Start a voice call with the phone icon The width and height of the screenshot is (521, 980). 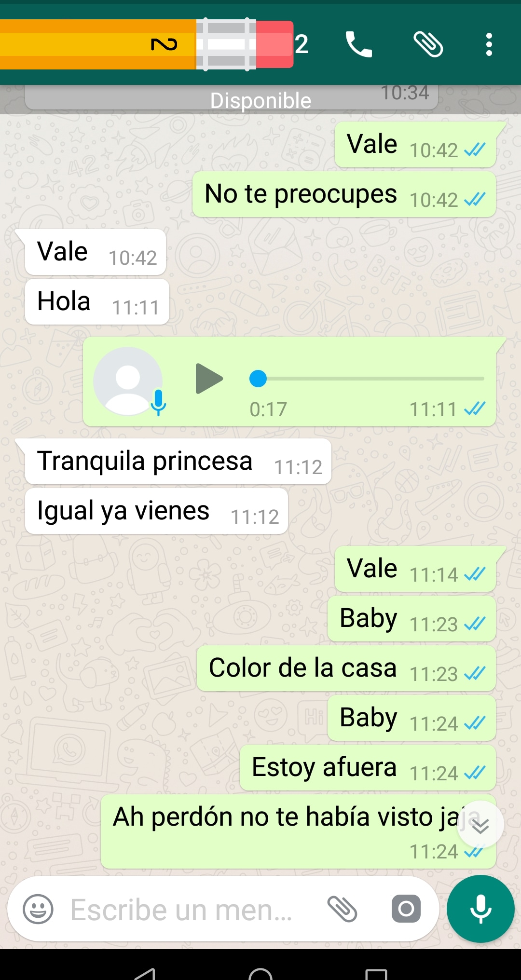pyautogui.click(x=359, y=44)
